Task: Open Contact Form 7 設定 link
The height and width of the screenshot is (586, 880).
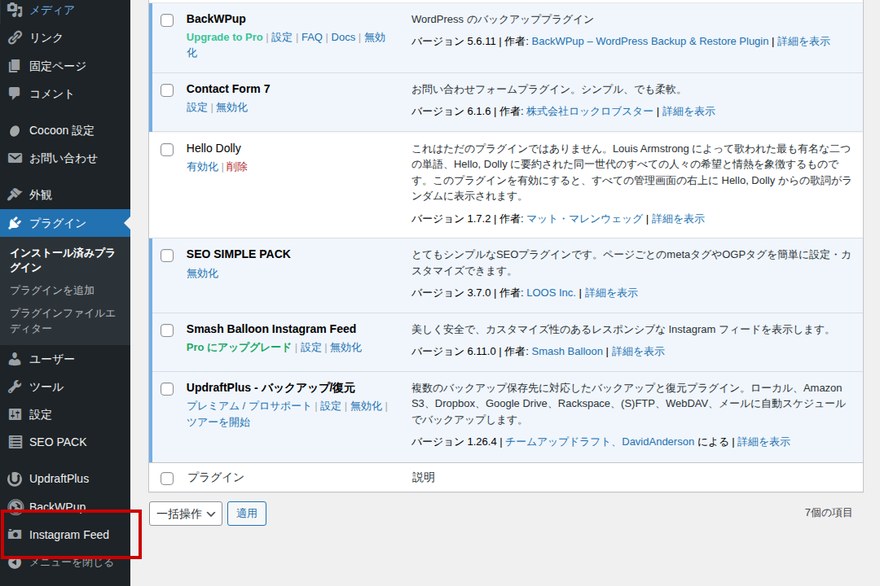Action: [197, 107]
